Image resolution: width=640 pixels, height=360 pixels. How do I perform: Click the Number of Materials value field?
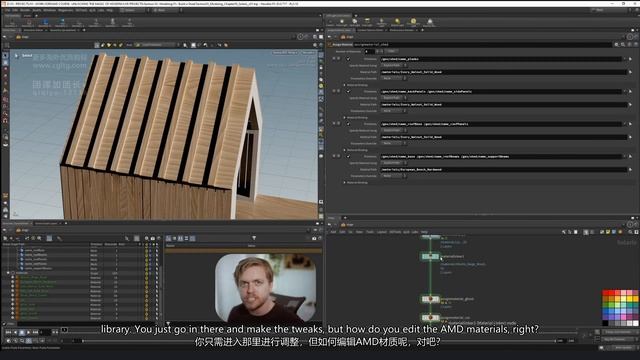tap(369, 51)
